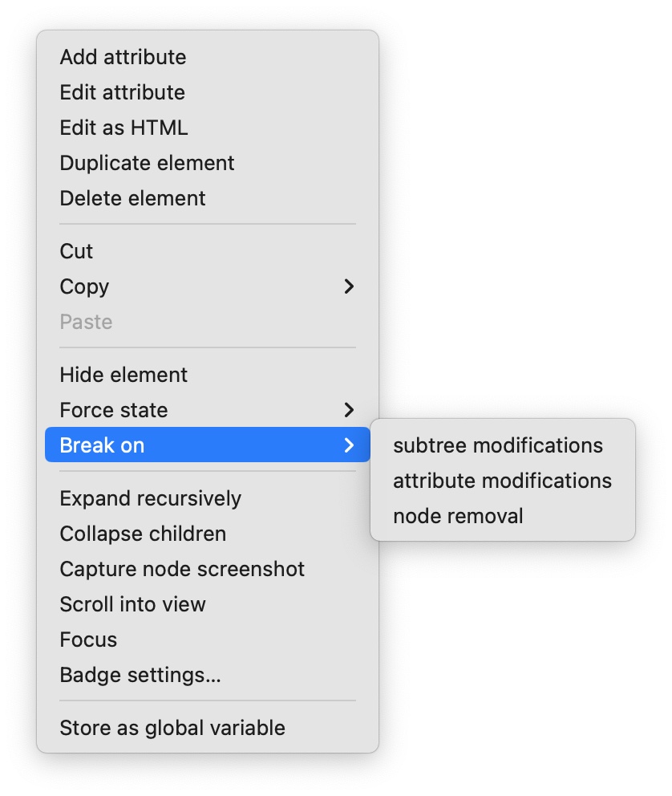
Task: Expand the Force state submenu
Action: (114, 410)
